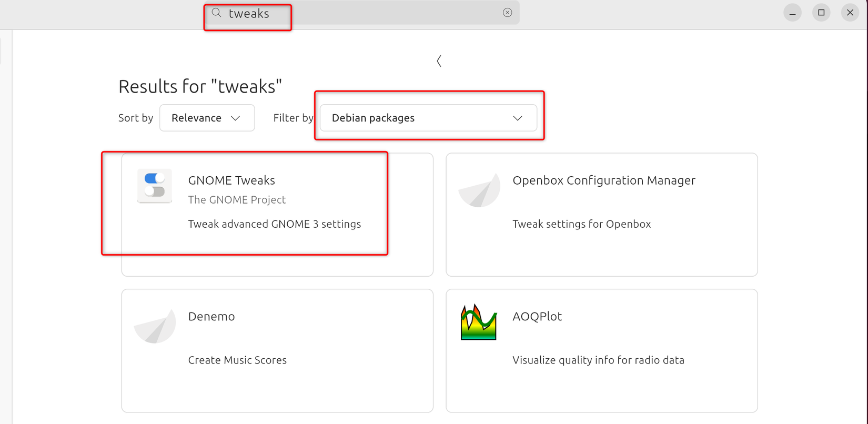Viewport: 868px width, 424px height.
Task: Open the GNOME Tweaks title link
Action: (231, 180)
